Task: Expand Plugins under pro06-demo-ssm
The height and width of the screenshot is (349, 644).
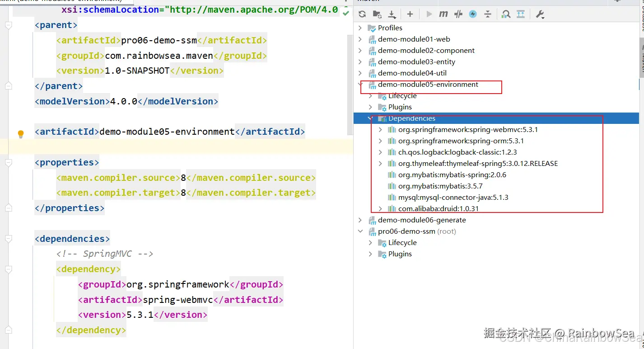Action: click(x=370, y=254)
